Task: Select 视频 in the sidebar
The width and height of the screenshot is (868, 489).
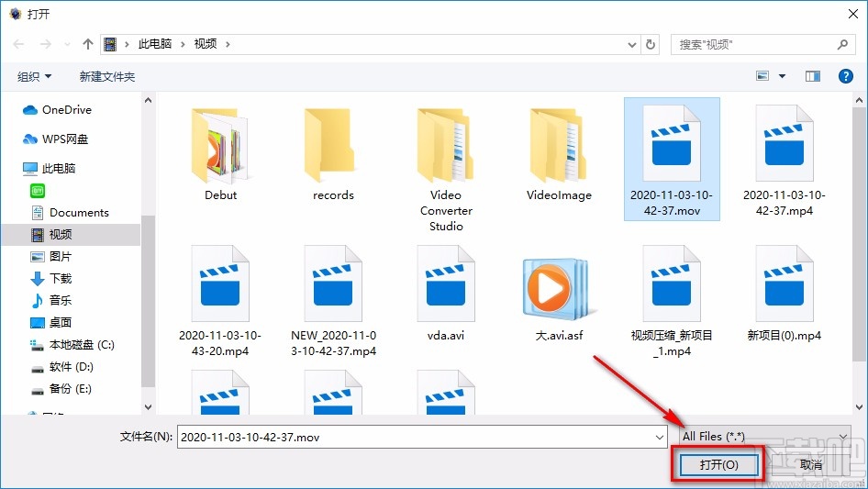Action: click(71, 235)
